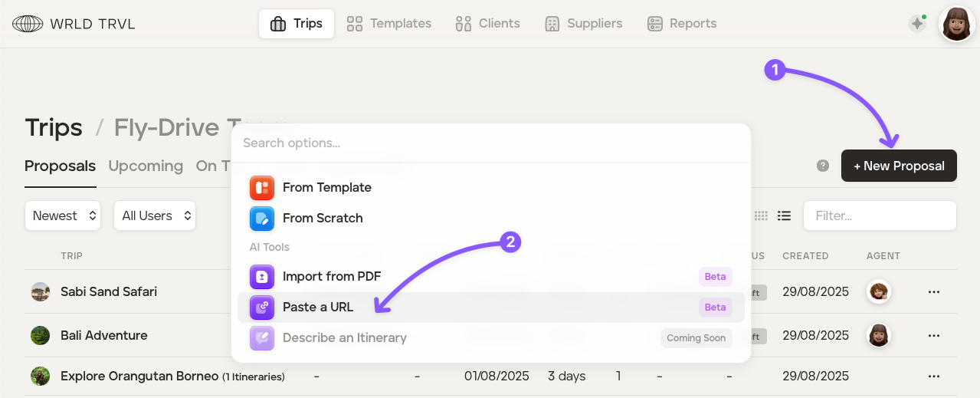Click the AI sparkle assistant icon
The width and height of the screenshot is (980, 398).
coord(917,24)
